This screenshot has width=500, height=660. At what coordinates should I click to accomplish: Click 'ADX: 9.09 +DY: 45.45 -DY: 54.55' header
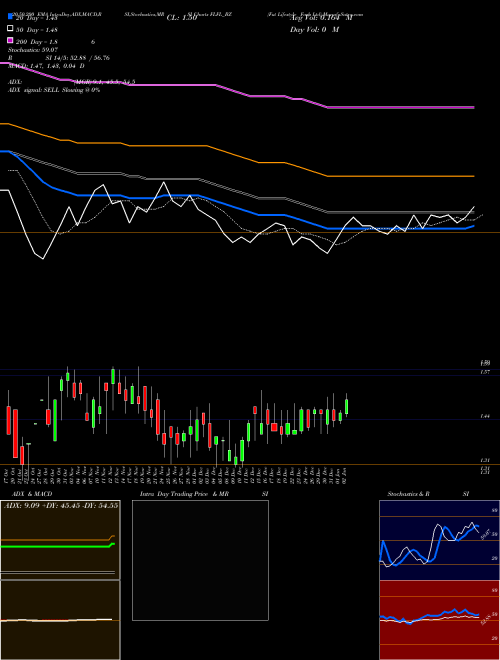(x=61, y=505)
